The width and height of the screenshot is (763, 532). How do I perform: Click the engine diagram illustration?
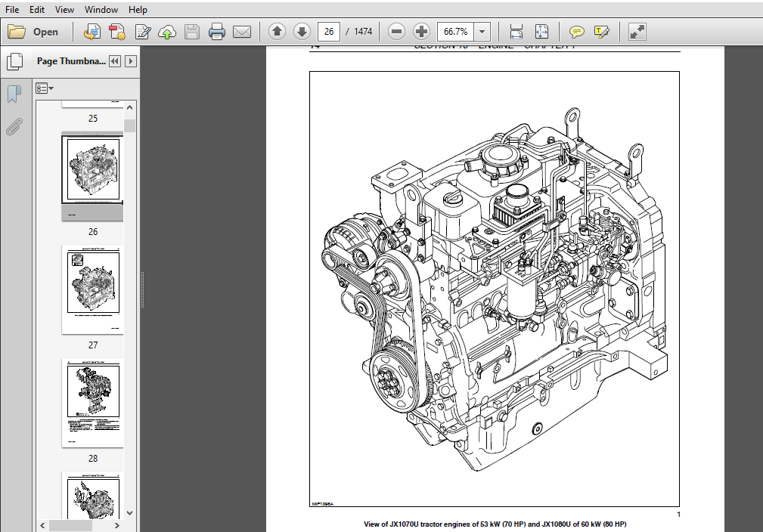point(495,289)
